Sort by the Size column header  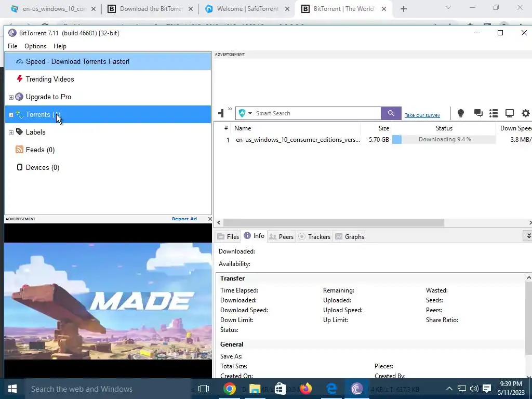377,128
